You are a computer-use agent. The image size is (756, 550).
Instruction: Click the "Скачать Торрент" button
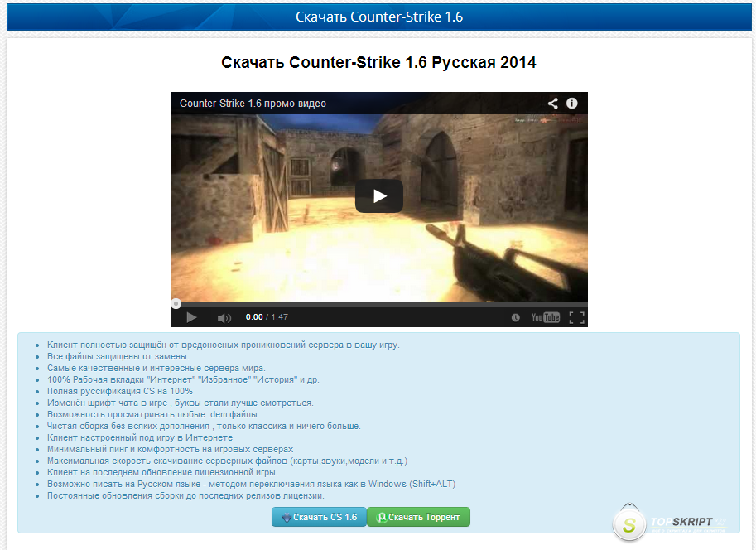pos(418,517)
